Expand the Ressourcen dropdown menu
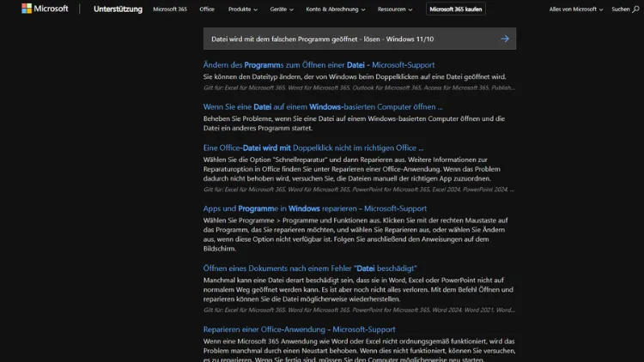The height and width of the screenshot is (362, 644). [396, 9]
